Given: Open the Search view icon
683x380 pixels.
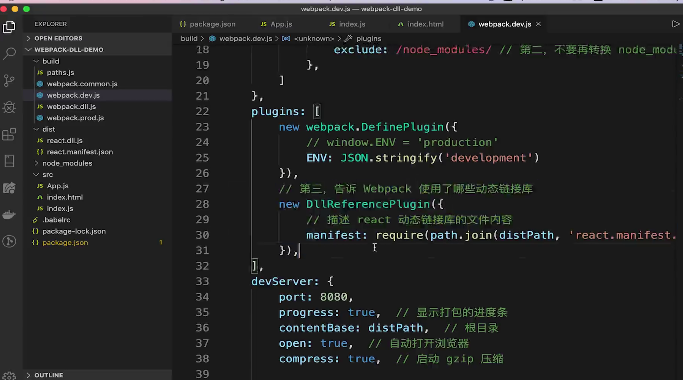Looking at the screenshot, I should [9, 54].
